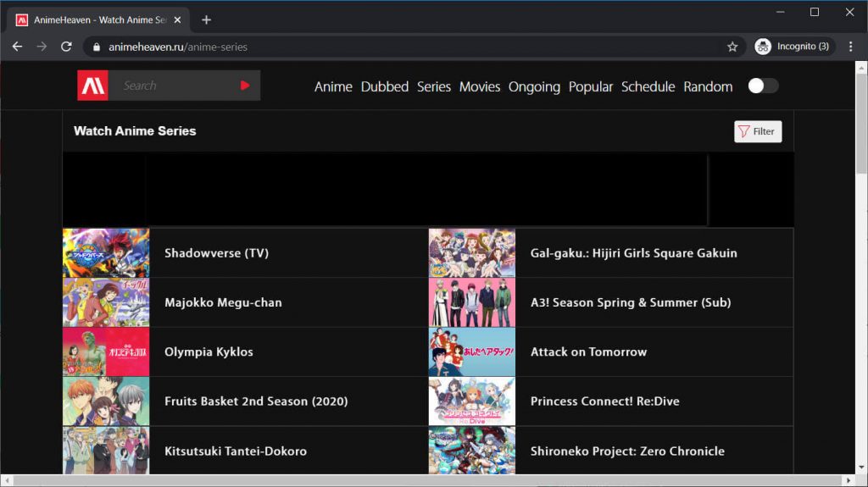Click the Olympia Kyklos thumbnail
Image resolution: width=868 pixels, height=487 pixels.
pos(106,352)
